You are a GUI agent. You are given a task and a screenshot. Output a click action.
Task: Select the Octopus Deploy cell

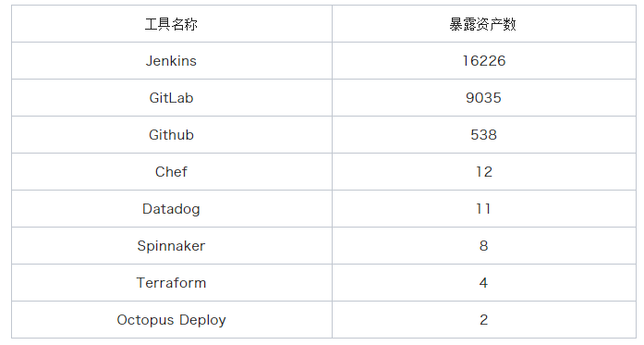tap(171, 320)
